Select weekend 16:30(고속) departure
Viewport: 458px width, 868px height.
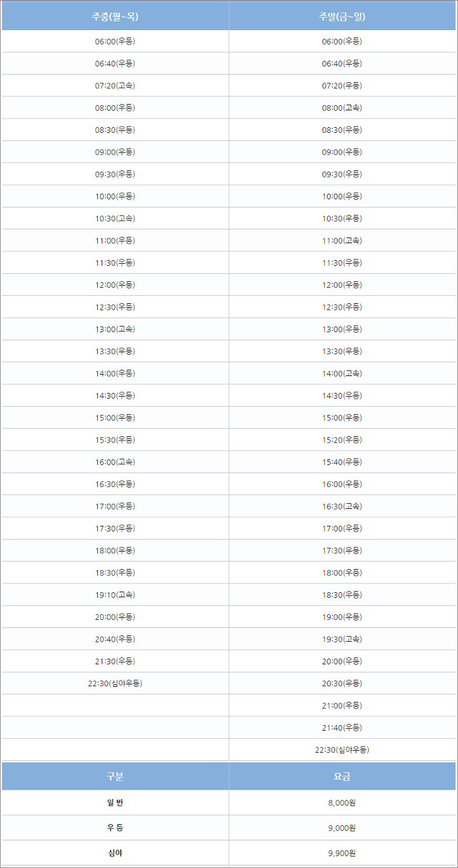pos(342,506)
